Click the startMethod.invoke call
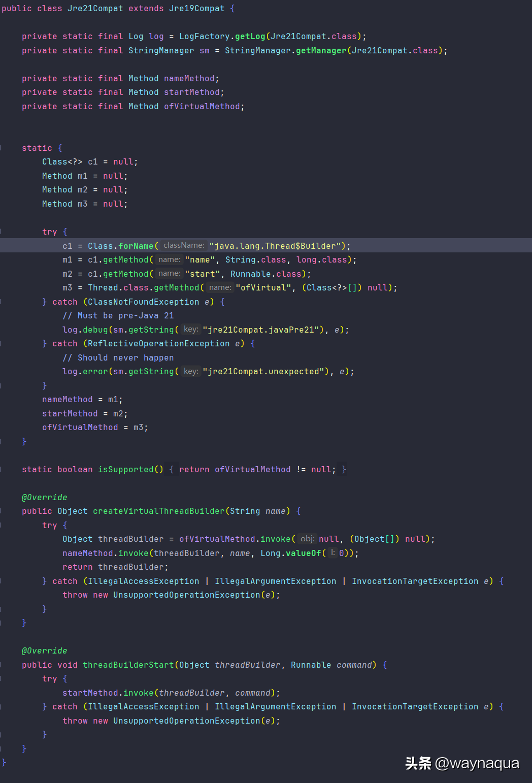This screenshot has height=783, width=532. click(x=108, y=693)
